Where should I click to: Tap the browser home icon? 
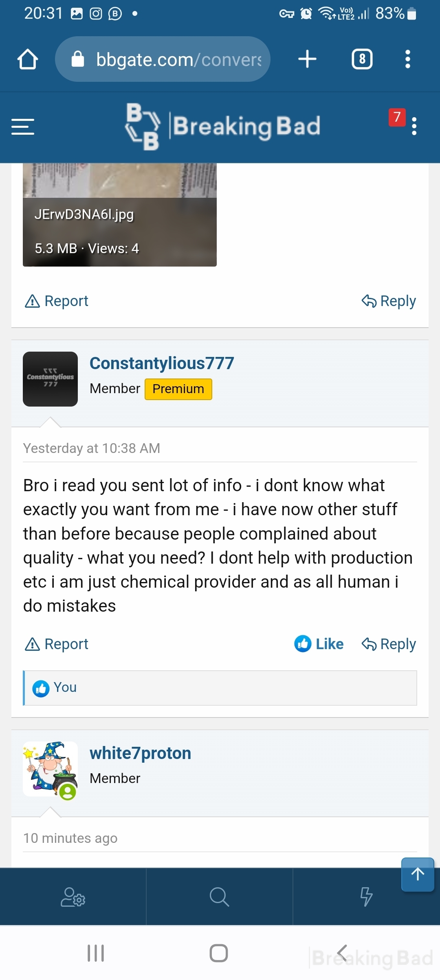(28, 59)
